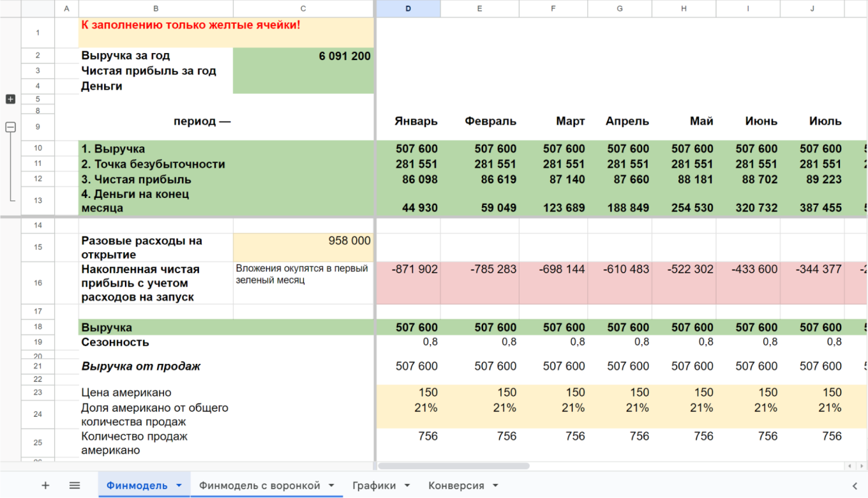The height and width of the screenshot is (498, 868).
Task: Switch to the Финмодель с воронкой sheet
Action: pyautogui.click(x=259, y=486)
